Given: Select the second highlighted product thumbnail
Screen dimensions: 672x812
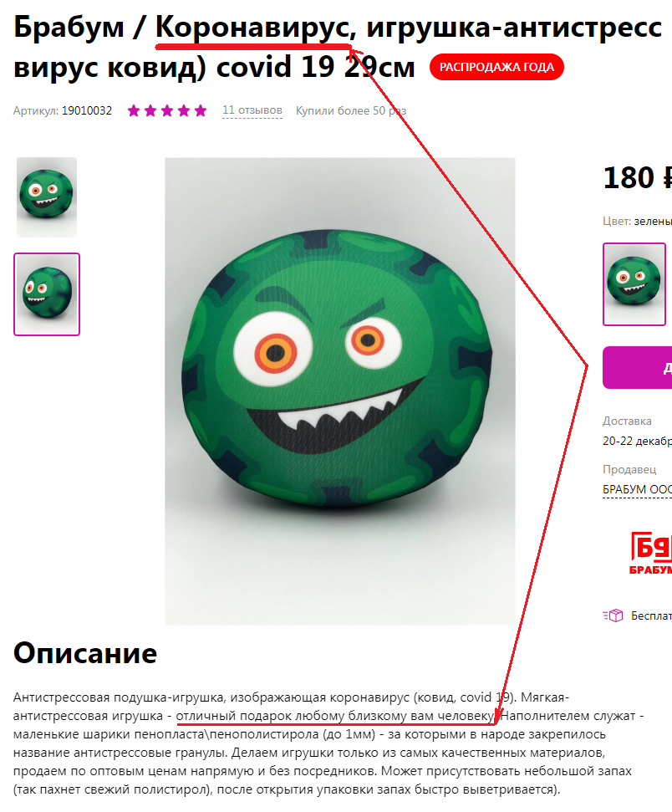Looking at the screenshot, I should 47,294.
